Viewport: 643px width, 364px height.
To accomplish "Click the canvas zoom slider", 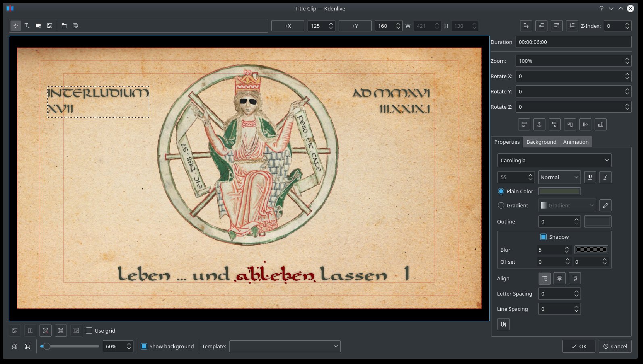I will (x=70, y=346).
